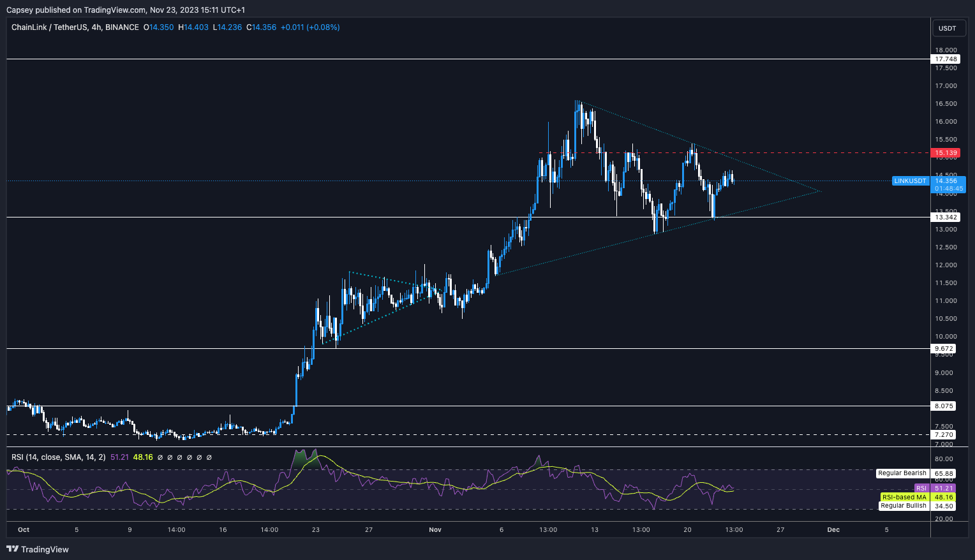The width and height of the screenshot is (975, 560).
Task: Select the 17.748 horizontal line label
Action: (x=946, y=59)
